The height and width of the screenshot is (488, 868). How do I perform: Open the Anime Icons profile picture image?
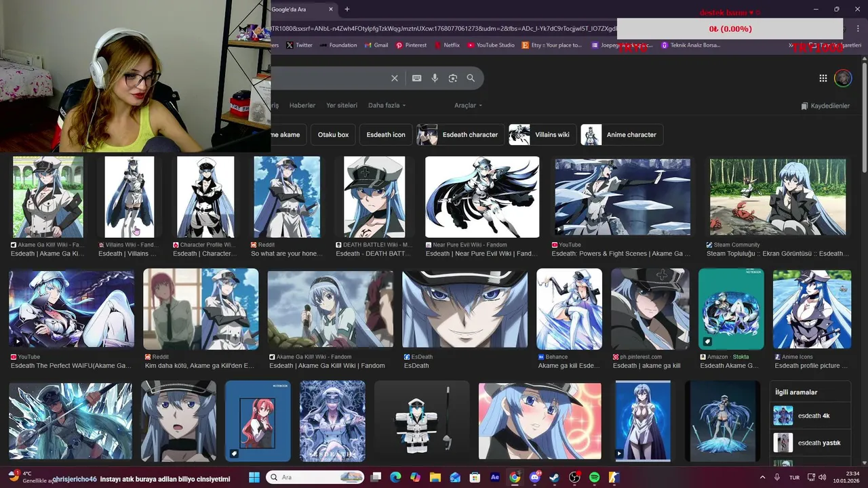(x=812, y=309)
